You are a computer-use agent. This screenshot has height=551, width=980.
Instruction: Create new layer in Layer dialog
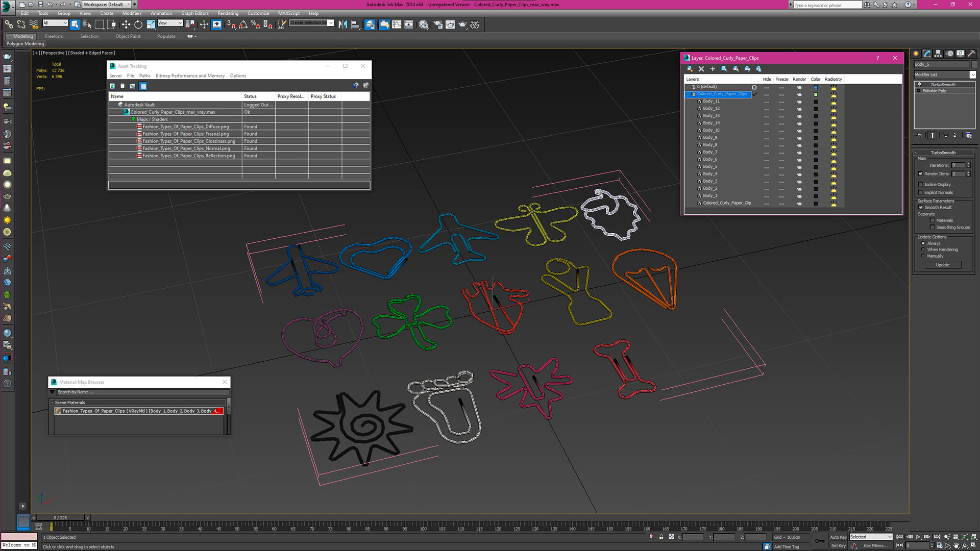pyautogui.click(x=690, y=69)
